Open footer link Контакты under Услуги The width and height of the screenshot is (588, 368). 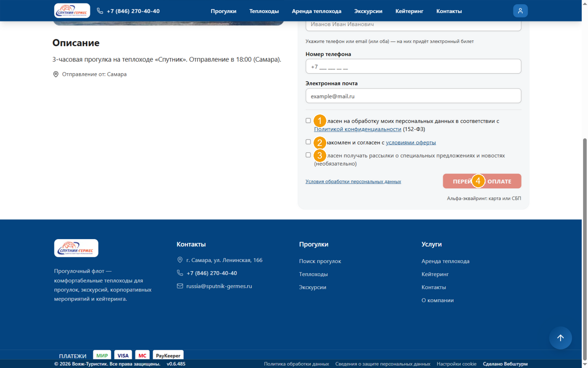pyautogui.click(x=434, y=287)
